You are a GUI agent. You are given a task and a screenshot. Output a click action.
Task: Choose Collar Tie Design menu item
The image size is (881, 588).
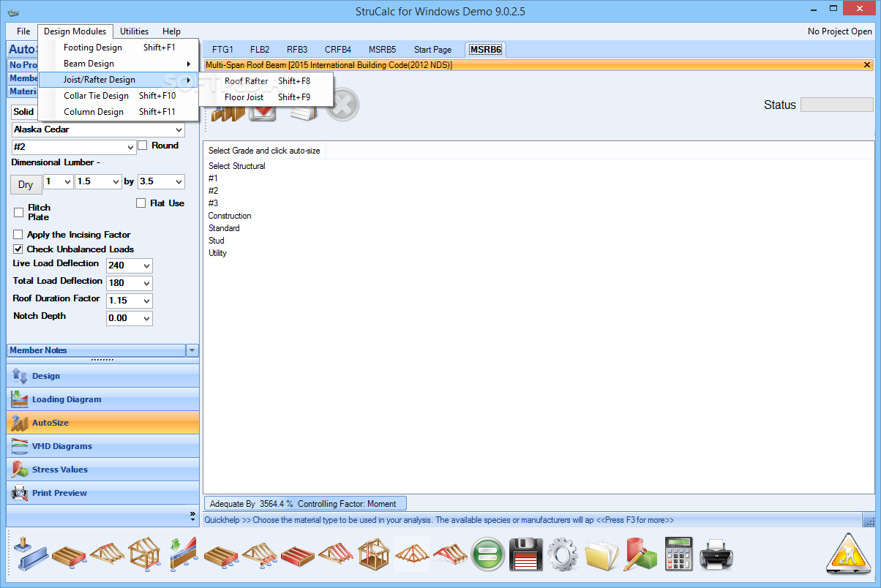[119, 96]
